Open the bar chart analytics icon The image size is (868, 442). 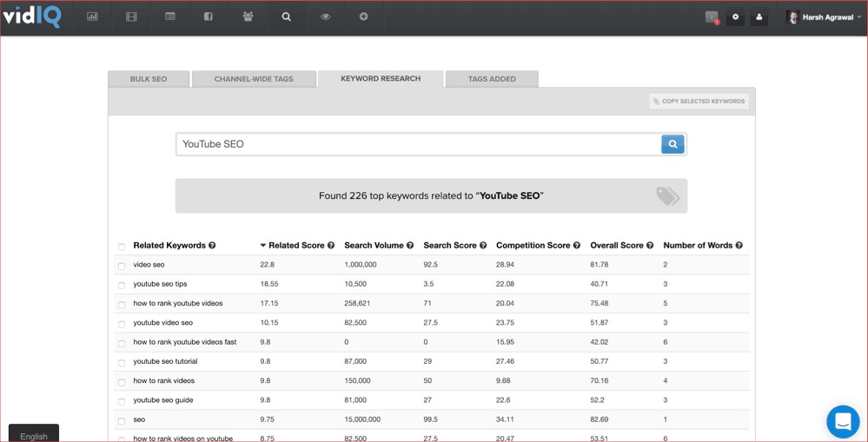tap(92, 17)
